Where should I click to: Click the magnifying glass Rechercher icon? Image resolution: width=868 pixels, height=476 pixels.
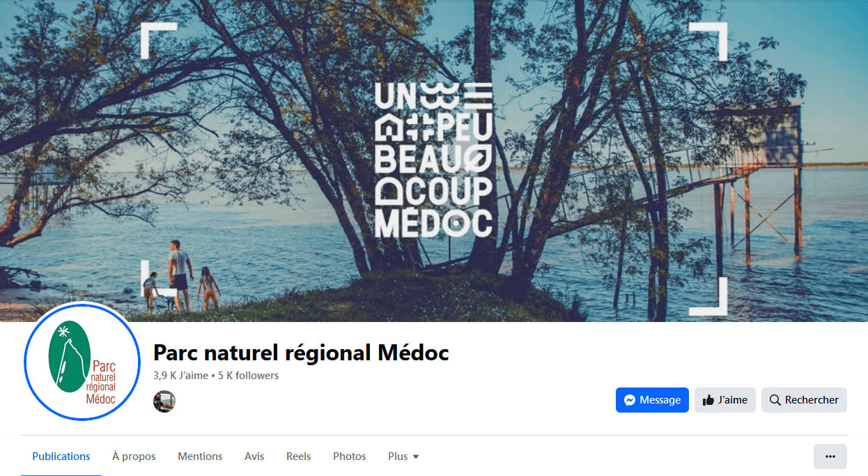(775, 400)
